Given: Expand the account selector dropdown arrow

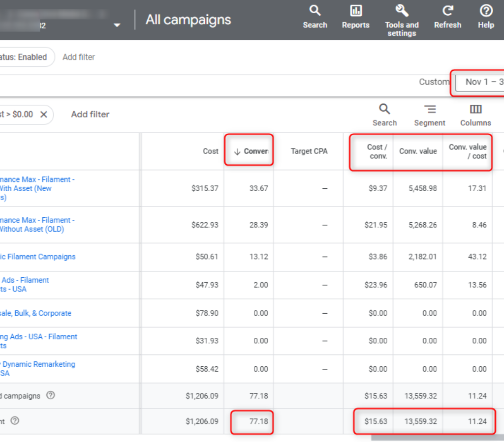Looking at the screenshot, I should click(117, 25).
